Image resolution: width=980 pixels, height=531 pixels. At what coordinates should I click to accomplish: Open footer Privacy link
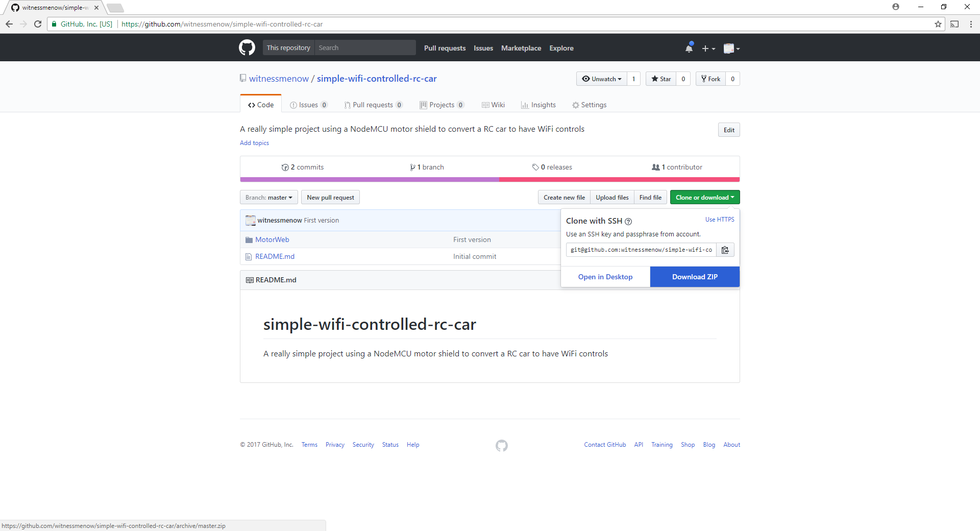tap(335, 445)
